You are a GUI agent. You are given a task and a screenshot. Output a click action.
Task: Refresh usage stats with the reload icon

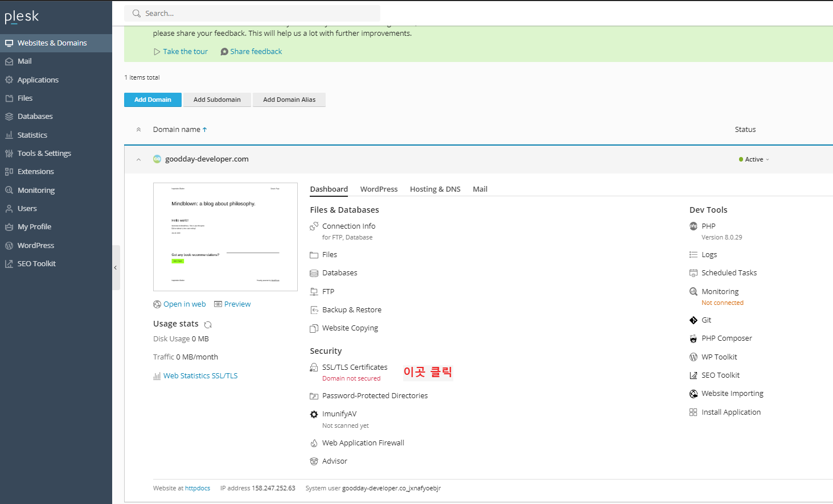208,325
